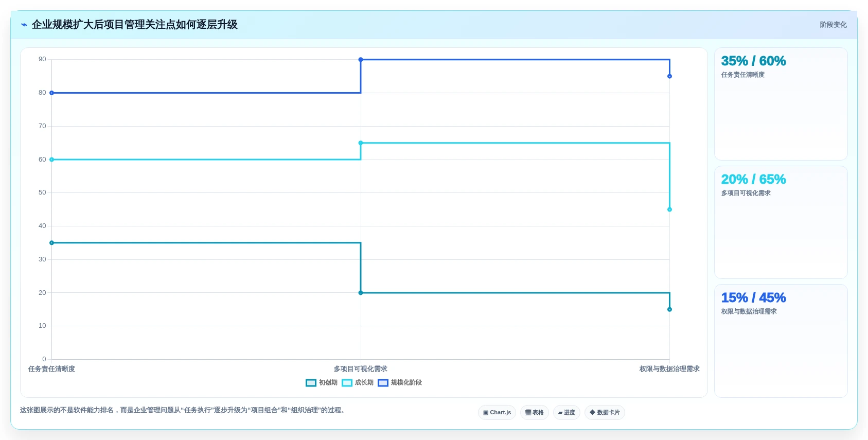Click the Chart.js tag button

click(x=497, y=413)
